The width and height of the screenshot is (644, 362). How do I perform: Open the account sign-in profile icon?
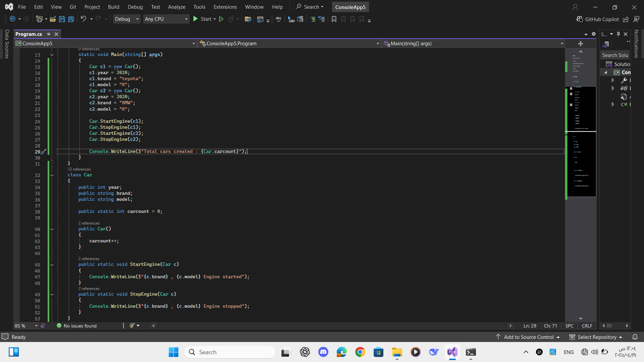575,7
